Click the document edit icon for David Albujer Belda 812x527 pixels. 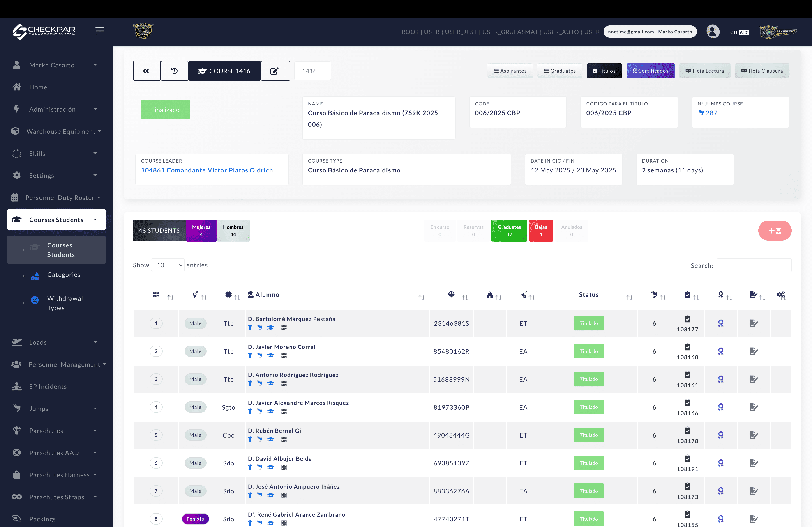pos(754,463)
